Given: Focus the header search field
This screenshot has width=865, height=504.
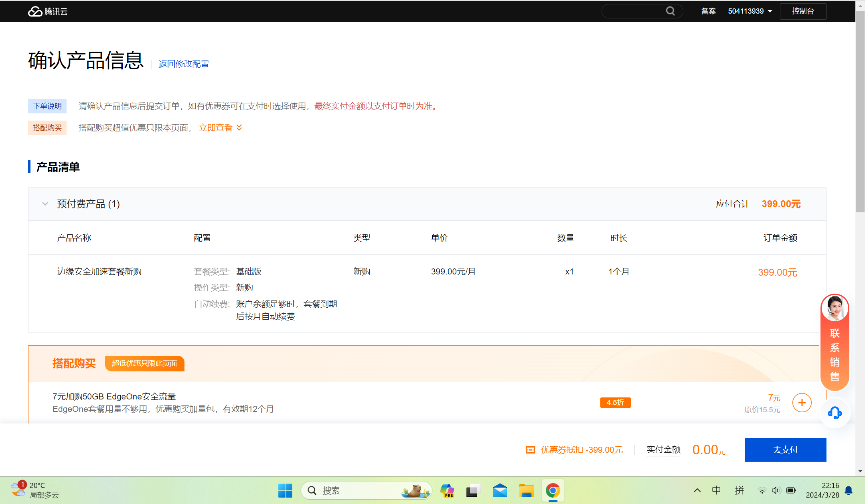Looking at the screenshot, I should (642, 11).
